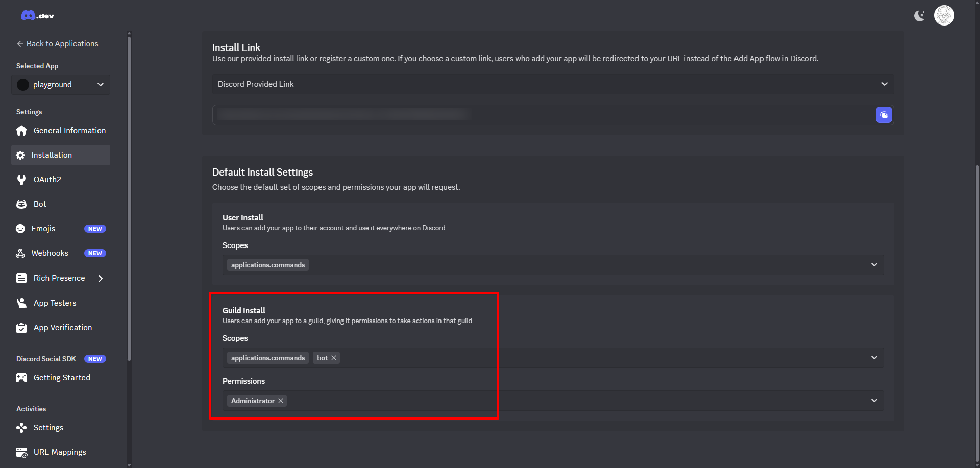
Task: Click the Webhooks icon in sidebar
Action: click(20, 253)
